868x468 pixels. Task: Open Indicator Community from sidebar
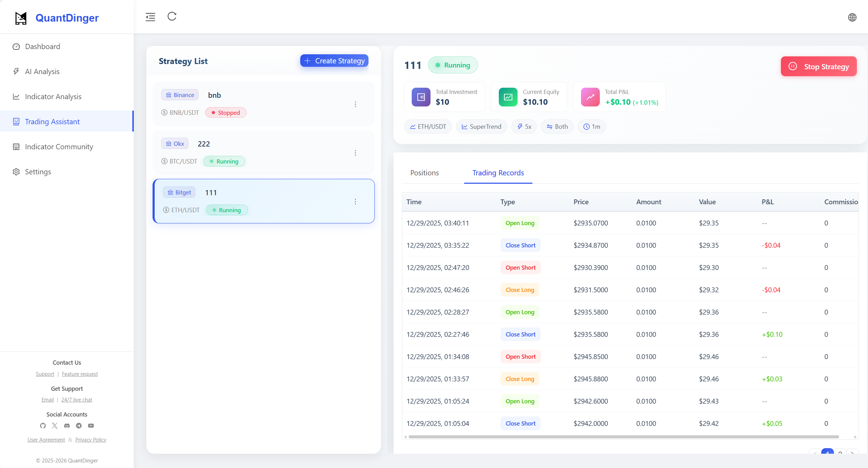pos(59,147)
